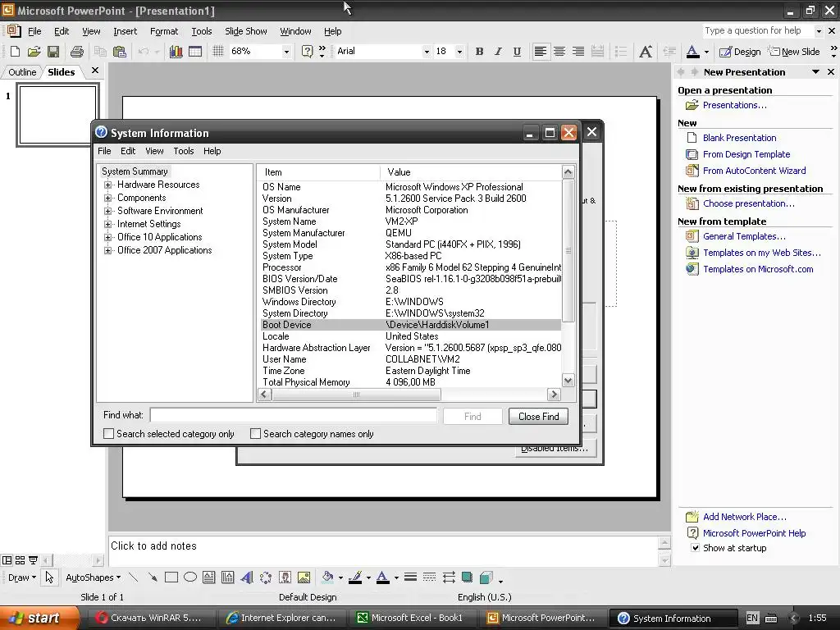Open PowerPoint Slide Show menu
The width and height of the screenshot is (840, 630).
click(x=245, y=31)
